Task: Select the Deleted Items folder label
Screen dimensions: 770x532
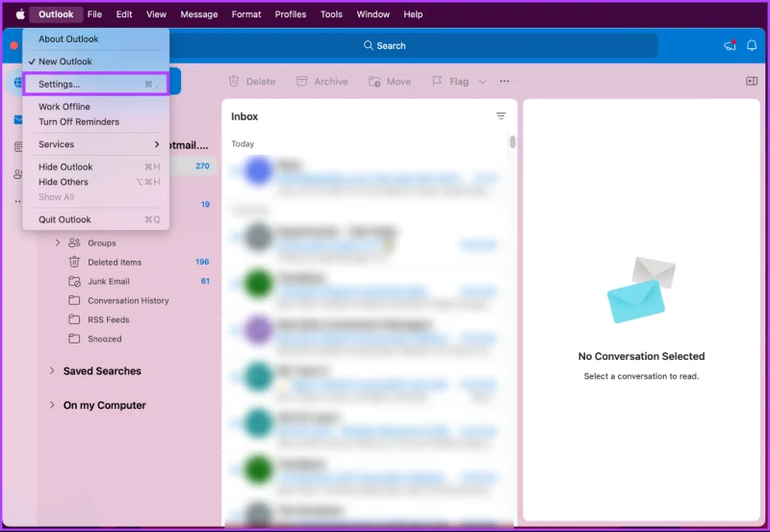Action: [x=115, y=262]
